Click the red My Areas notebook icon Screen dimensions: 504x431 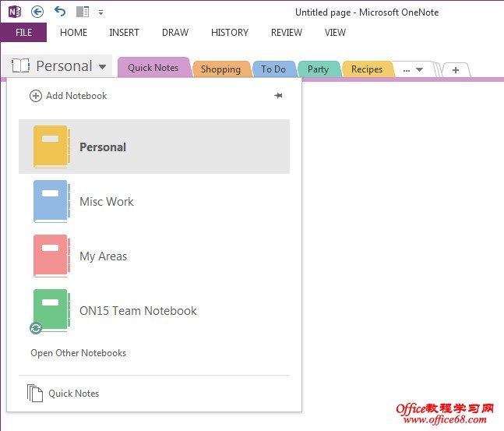point(51,256)
